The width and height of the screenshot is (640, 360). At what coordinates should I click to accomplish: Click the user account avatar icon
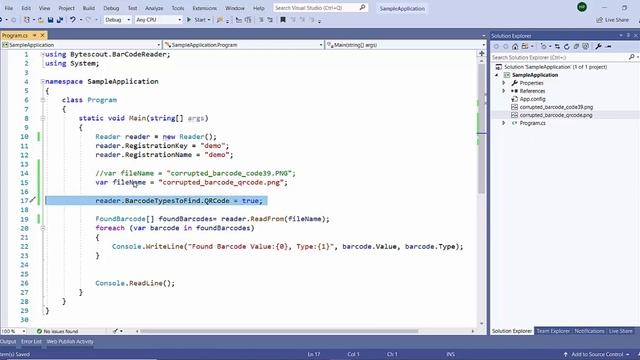(582, 7)
